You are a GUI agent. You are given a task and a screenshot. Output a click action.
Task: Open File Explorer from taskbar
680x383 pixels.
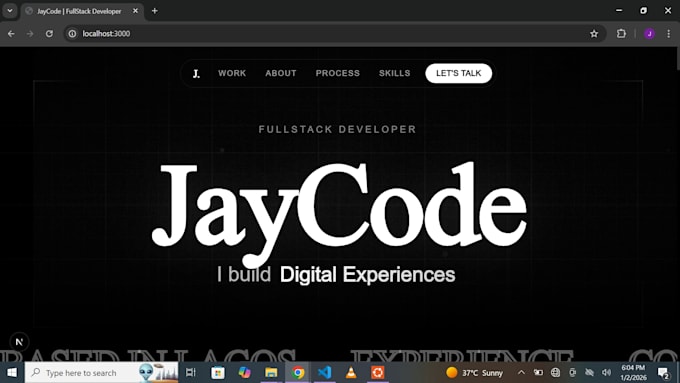(271, 373)
